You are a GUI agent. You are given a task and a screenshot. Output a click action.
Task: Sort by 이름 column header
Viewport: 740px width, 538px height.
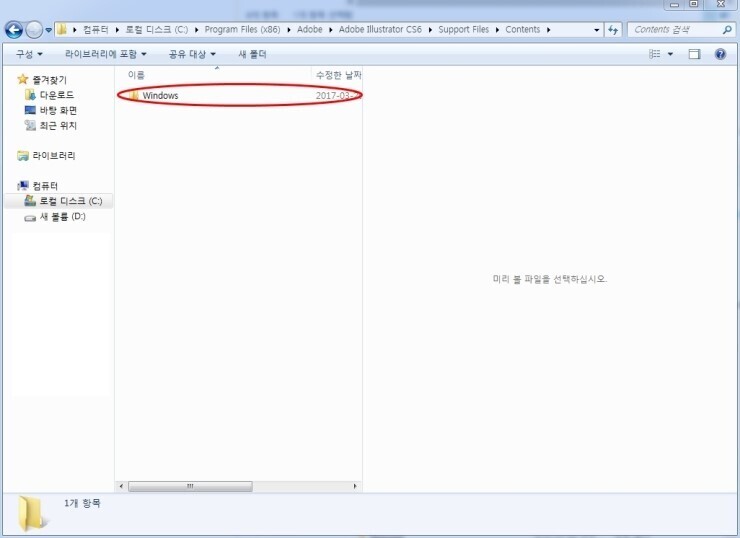point(136,75)
